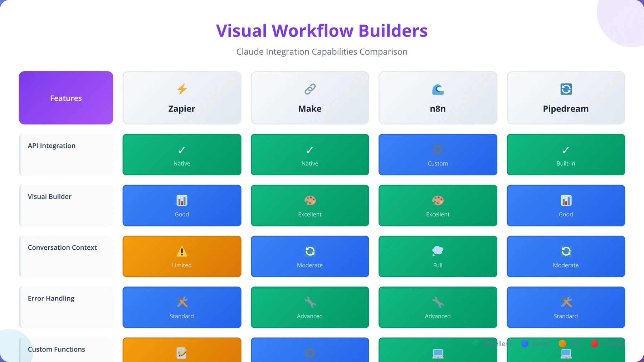
Task: Click the n8n wave icon
Action: pyautogui.click(x=438, y=89)
